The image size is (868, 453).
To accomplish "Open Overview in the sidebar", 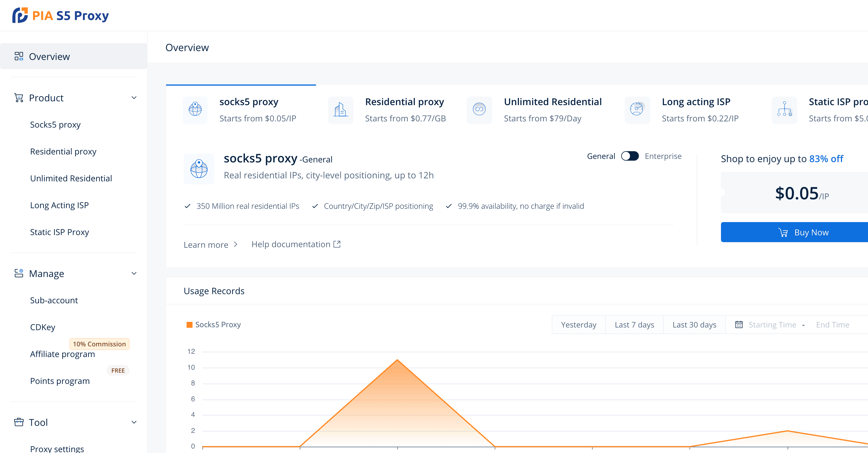I will coord(74,56).
